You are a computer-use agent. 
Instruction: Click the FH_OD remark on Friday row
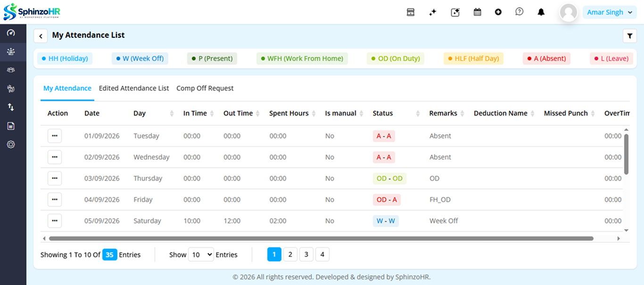pos(440,200)
